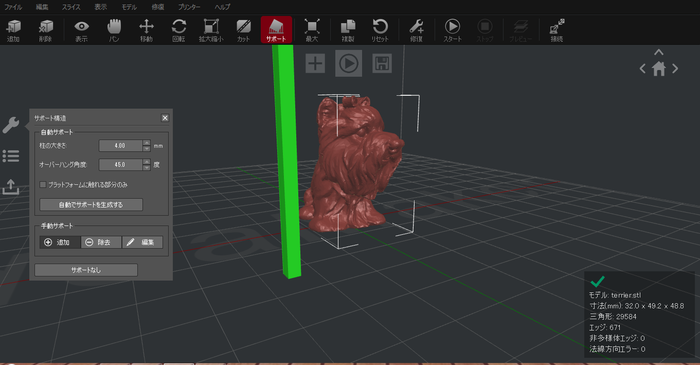Click 自動でサポートを生成する button

click(91, 205)
